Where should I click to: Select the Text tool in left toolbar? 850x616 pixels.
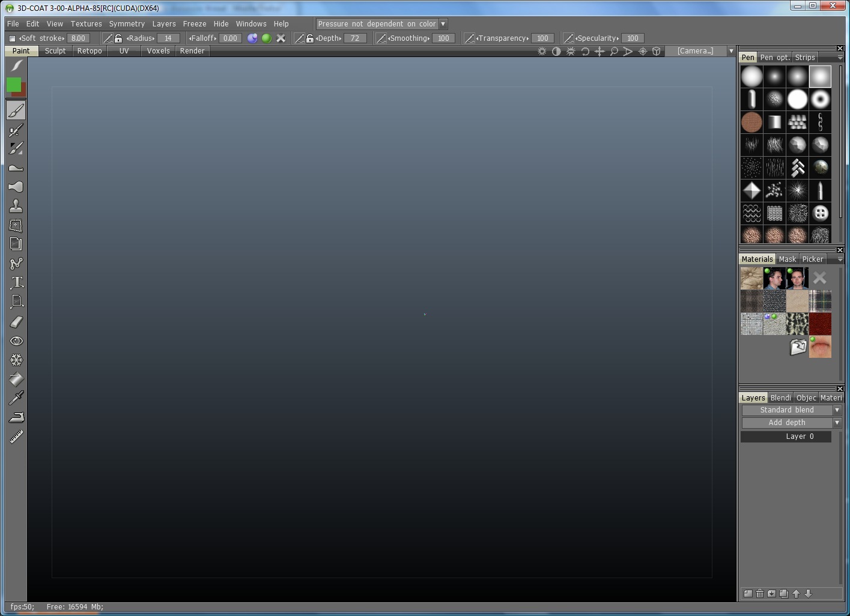point(16,282)
